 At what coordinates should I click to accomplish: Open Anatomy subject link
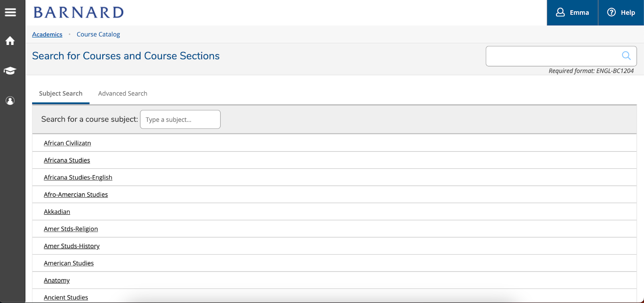[57, 280]
